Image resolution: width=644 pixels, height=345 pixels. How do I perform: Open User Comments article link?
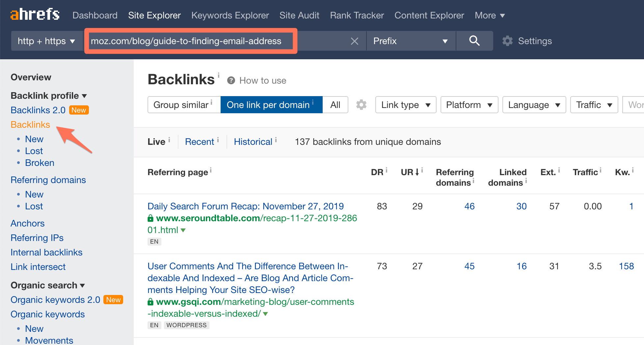coord(250,278)
